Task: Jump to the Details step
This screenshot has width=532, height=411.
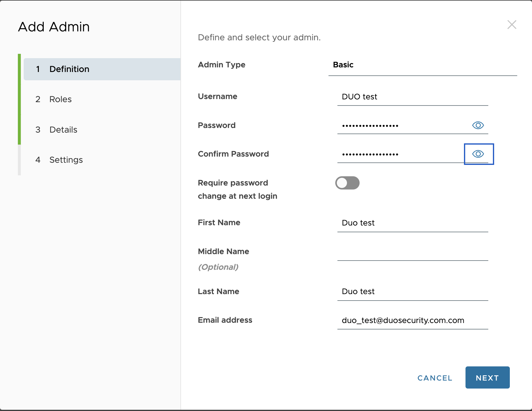Action: [63, 130]
